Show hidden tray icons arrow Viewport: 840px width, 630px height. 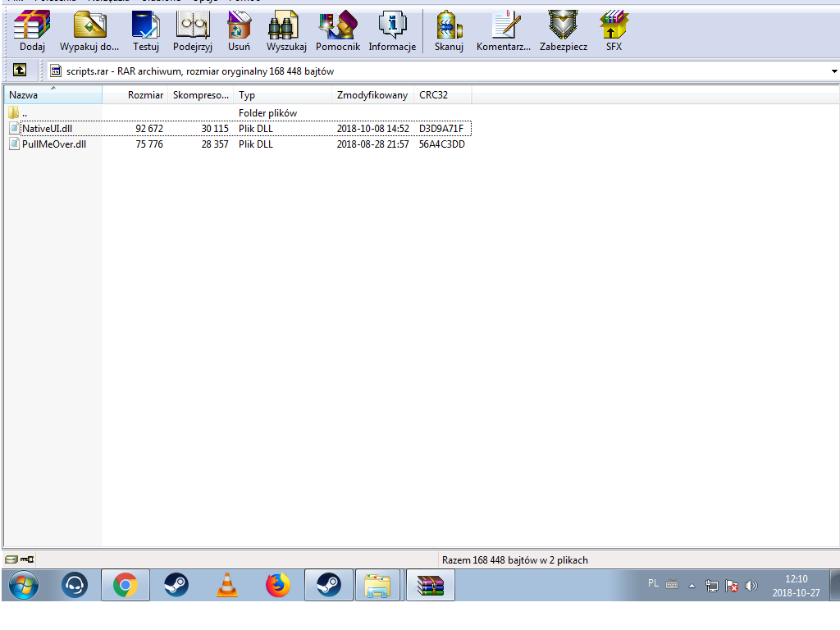pyautogui.click(x=692, y=586)
